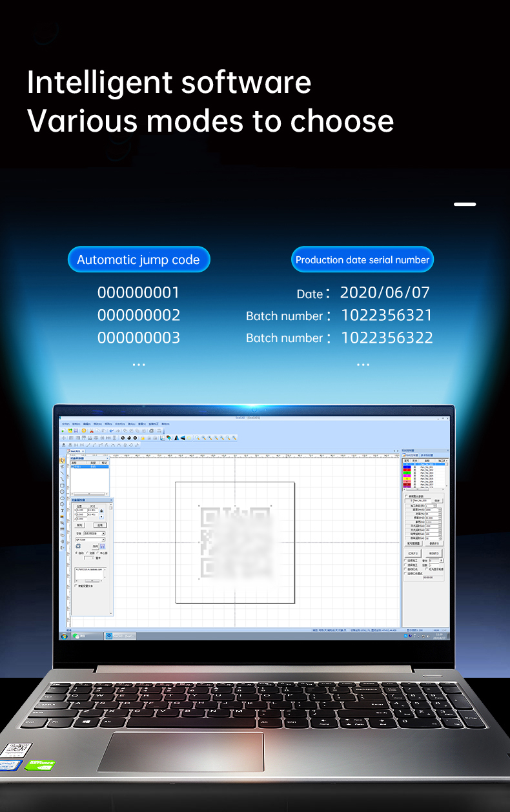Toggle the continuous marking (连续加工) checkbox
The height and width of the screenshot is (812, 510).
(405, 560)
